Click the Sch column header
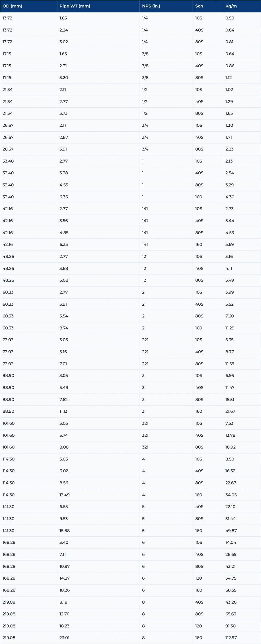 [x=199, y=6]
